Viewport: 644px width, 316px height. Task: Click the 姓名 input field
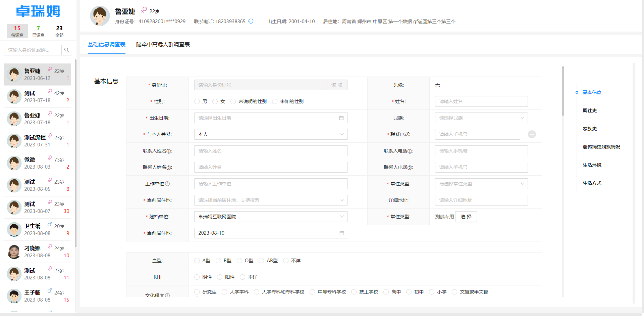coord(481,101)
